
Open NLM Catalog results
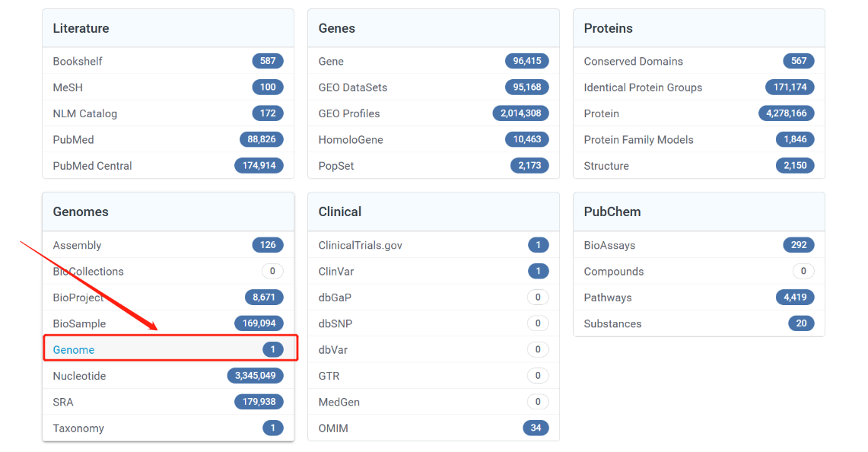pyautogui.click(x=85, y=113)
